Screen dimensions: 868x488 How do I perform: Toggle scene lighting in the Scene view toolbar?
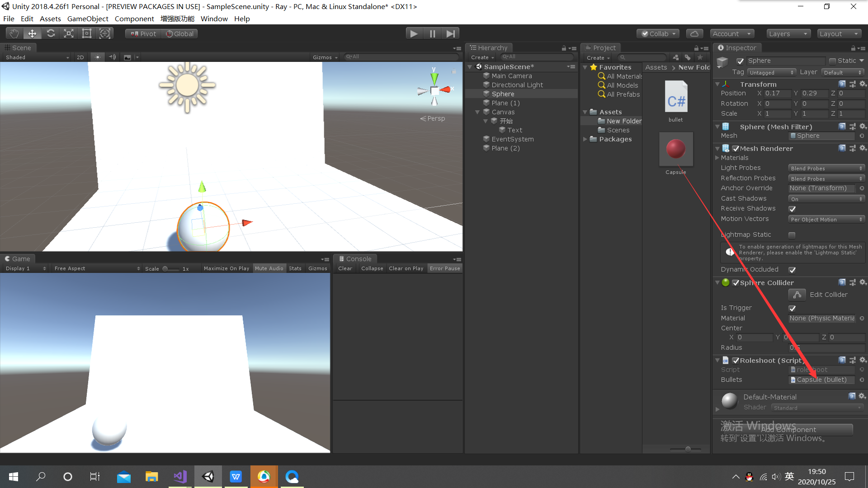pyautogui.click(x=98, y=57)
